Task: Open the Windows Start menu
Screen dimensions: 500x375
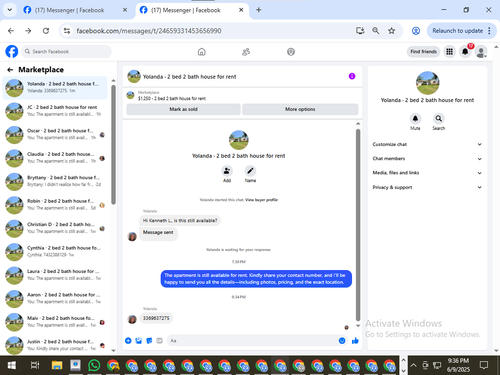Action: click(12, 366)
